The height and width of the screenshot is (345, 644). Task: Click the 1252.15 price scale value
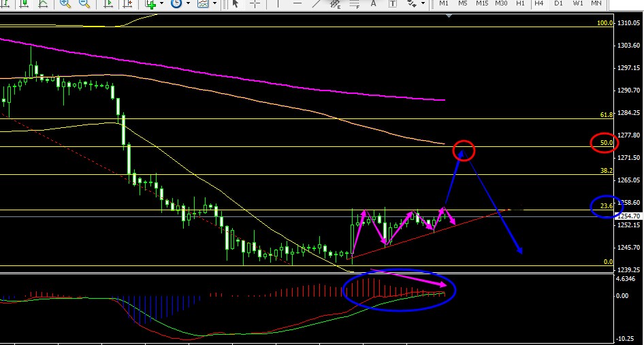(629, 225)
